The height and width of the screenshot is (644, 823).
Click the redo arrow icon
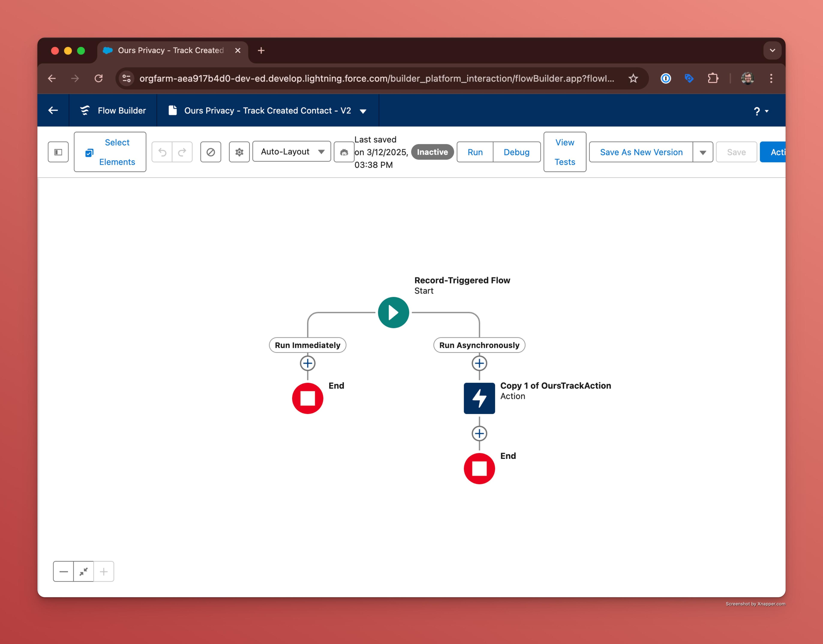coord(182,152)
